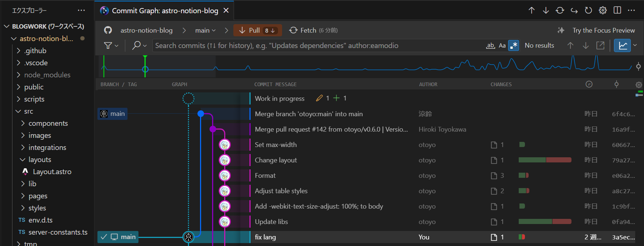Click the Try the Focus Preview link

[604, 30]
